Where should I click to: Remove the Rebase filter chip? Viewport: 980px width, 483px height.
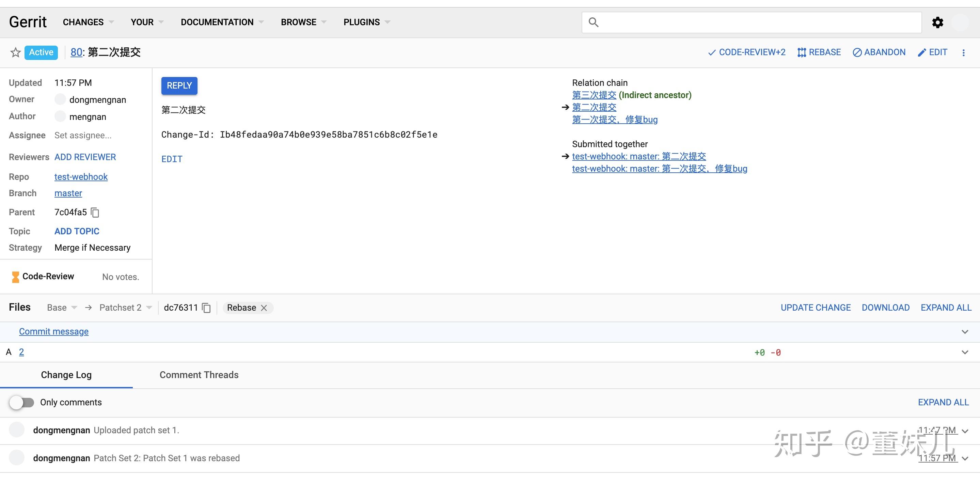[264, 308]
